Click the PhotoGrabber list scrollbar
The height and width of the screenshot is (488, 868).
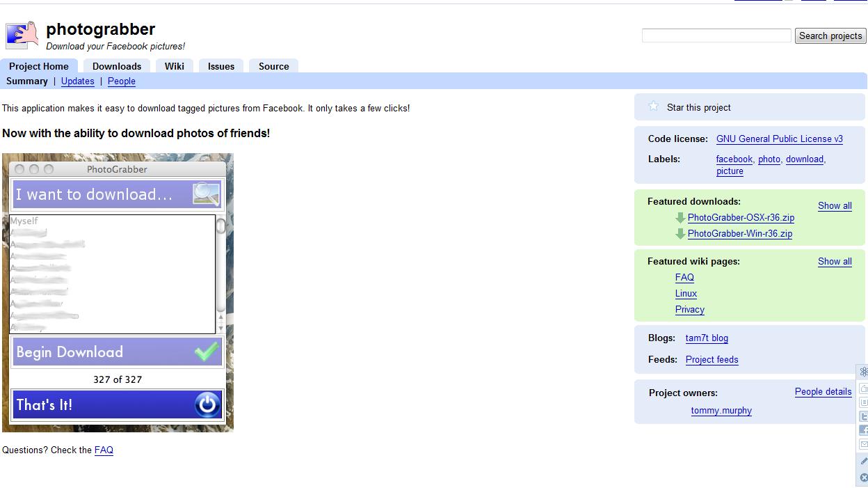pyautogui.click(x=220, y=274)
